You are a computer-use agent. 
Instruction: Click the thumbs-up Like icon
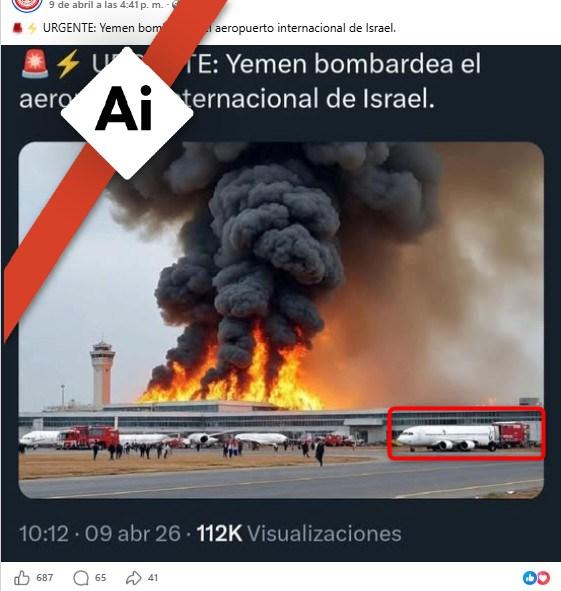tap(21, 577)
